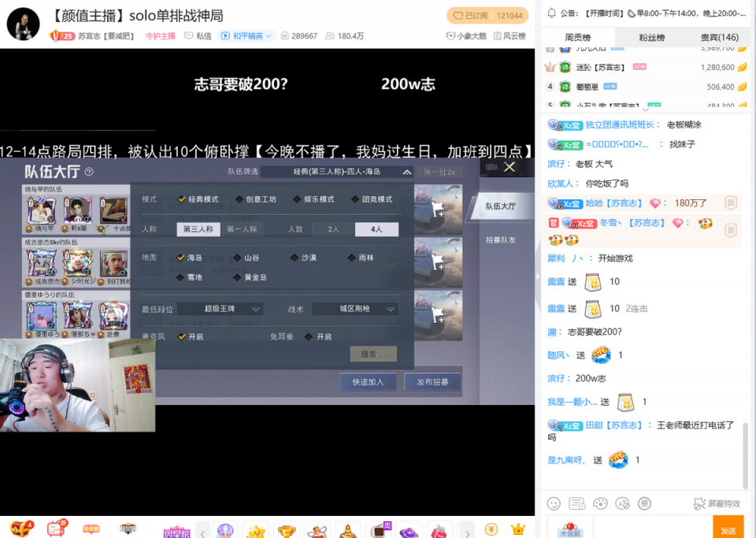Viewport: 756px width, 538px height.
Task: Send chat message with 发送 button
Action: point(728,528)
